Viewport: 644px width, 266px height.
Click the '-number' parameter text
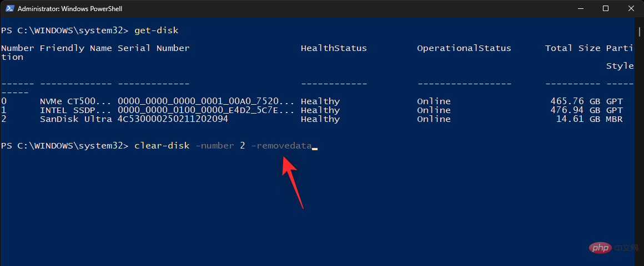pos(214,146)
